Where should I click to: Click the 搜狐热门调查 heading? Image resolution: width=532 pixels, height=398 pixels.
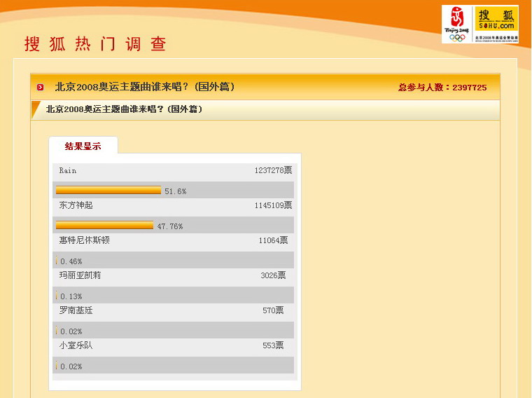tap(95, 44)
